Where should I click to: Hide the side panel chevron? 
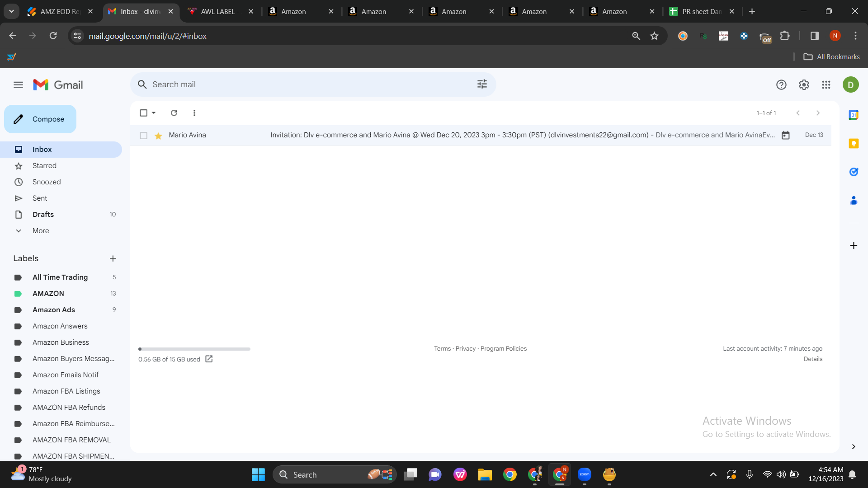coord(854,446)
